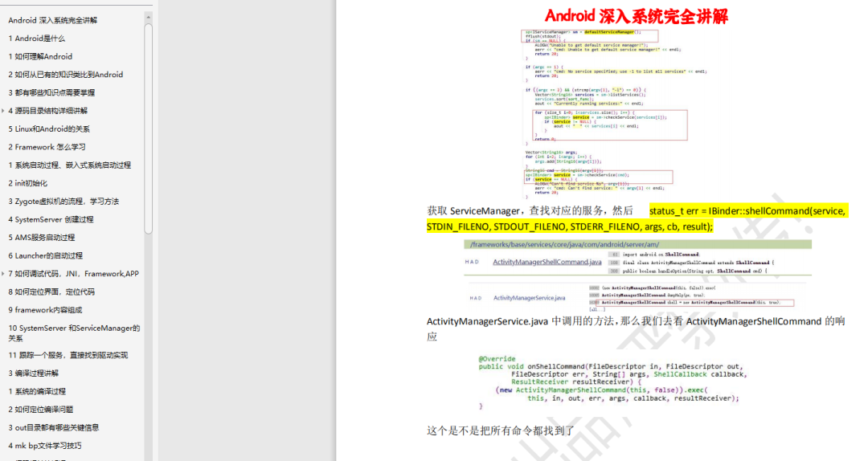Image resolution: width=868 pixels, height=461 pixels.
Task: Expand the '7 如何调试代码' bookmark arrow
Action: tap(3, 273)
